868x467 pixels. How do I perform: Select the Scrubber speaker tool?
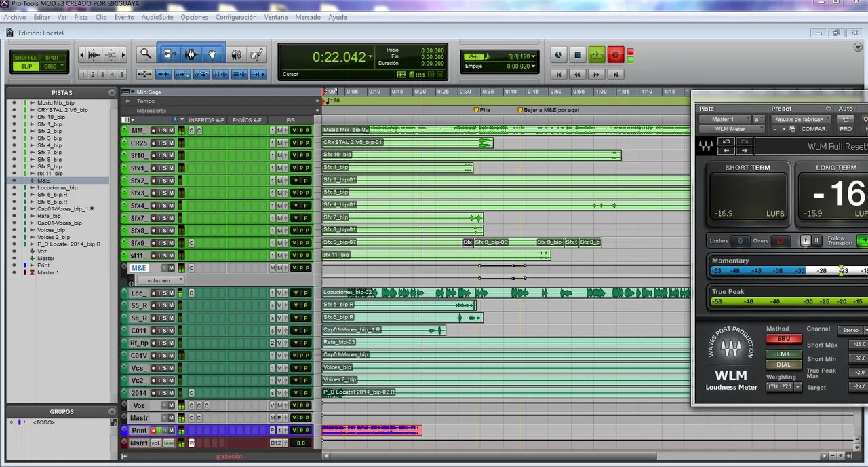[237, 54]
